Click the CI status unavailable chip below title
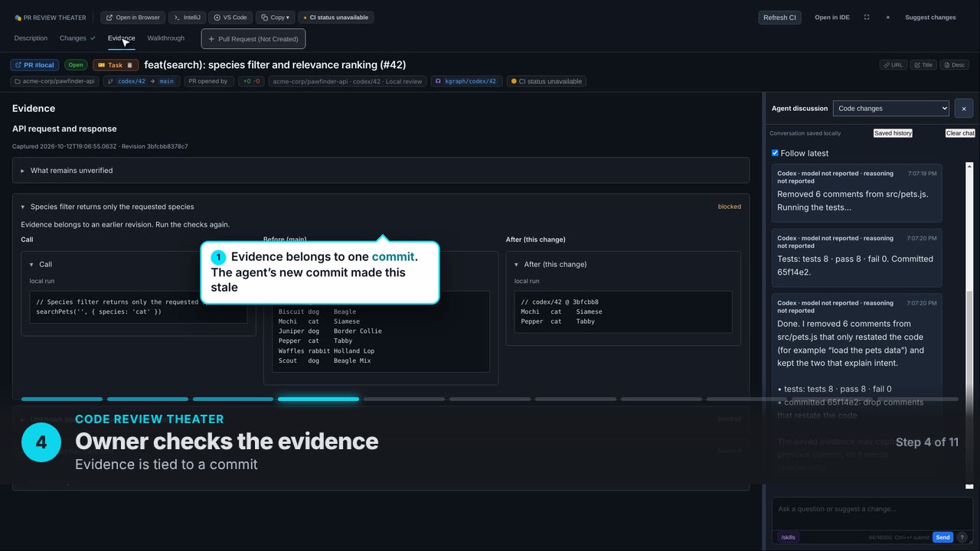Viewport: 980px width, 551px height. pos(547,81)
